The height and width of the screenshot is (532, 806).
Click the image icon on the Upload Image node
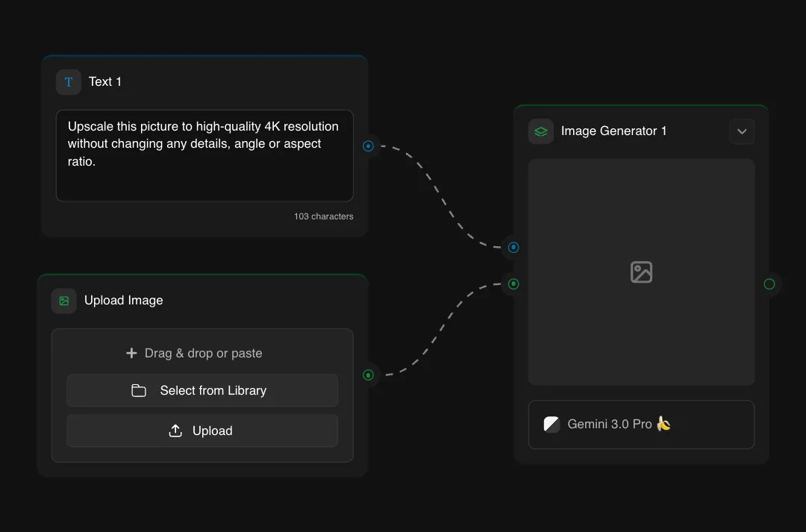(63, 301)
